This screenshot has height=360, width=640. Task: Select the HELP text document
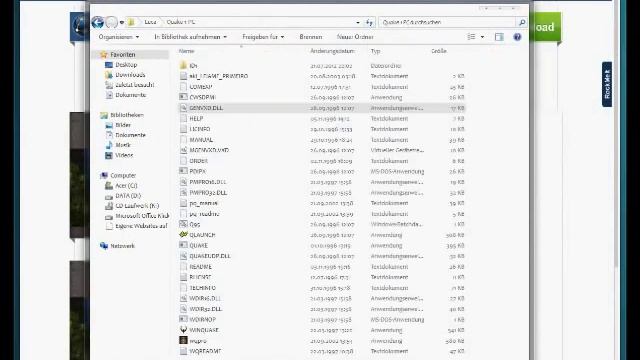pos(196,118)
